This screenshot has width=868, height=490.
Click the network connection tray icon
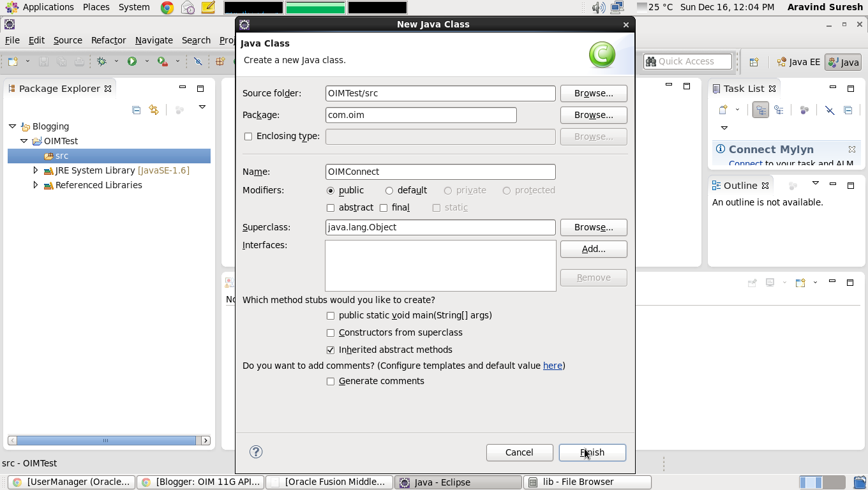tap(617, 8)
